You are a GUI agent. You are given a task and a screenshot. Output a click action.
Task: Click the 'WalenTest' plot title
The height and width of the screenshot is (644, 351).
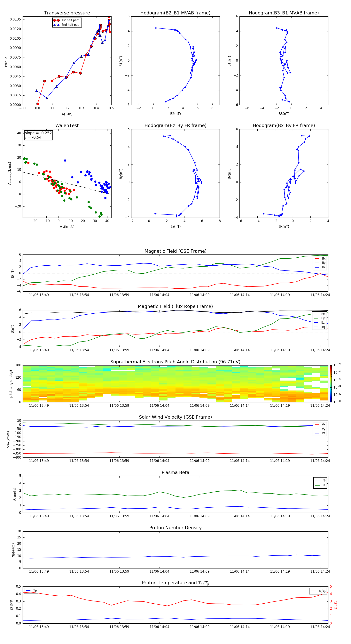67,125
